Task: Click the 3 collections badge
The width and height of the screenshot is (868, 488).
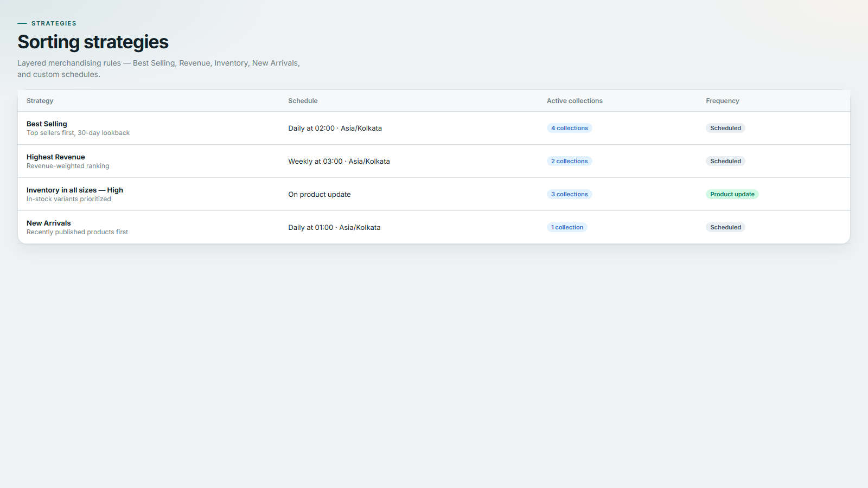Action: pyautogui.click(x=569, y=195)
